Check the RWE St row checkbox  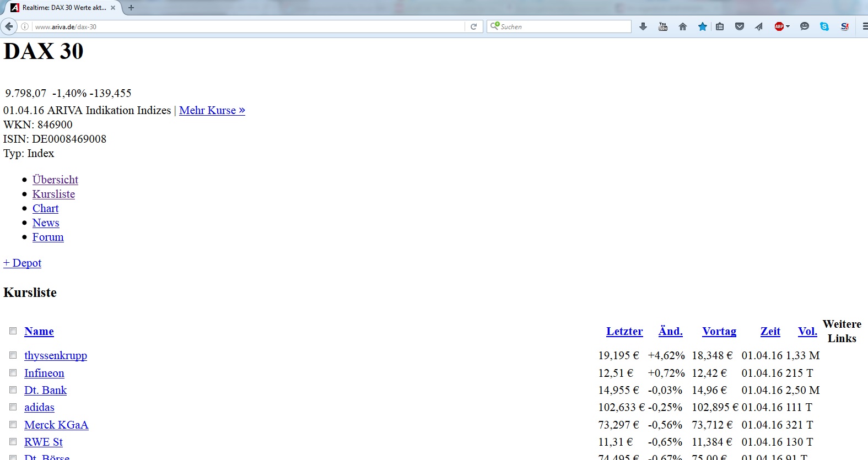tap(13, 441)
